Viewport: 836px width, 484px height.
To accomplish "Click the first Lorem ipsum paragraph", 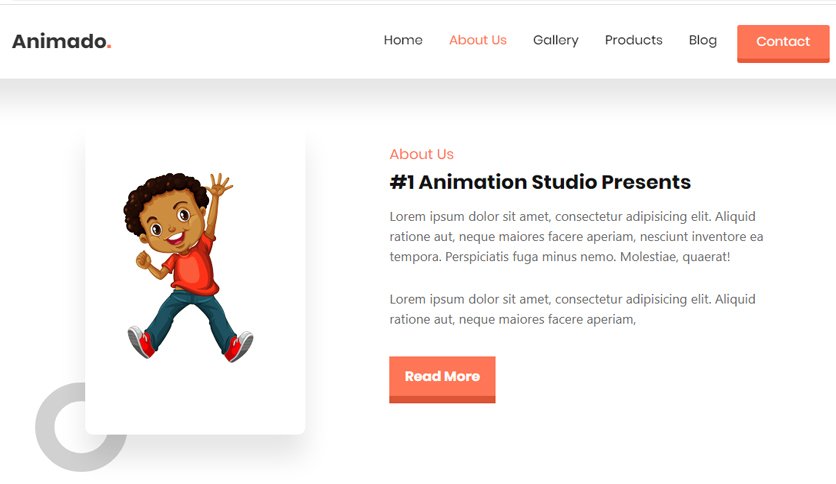I will [x=576, y=237].
